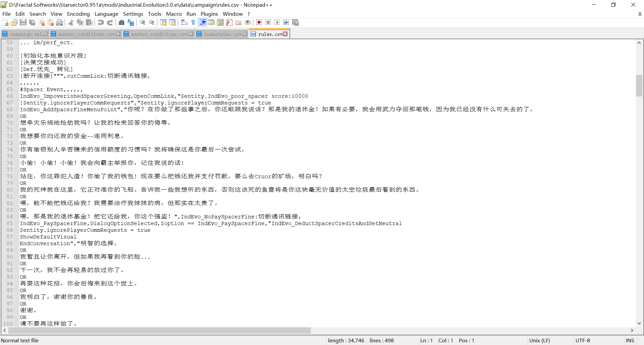Play back recorded macro icon
This screenshot has width=644, height=345.
coord(277,22)
